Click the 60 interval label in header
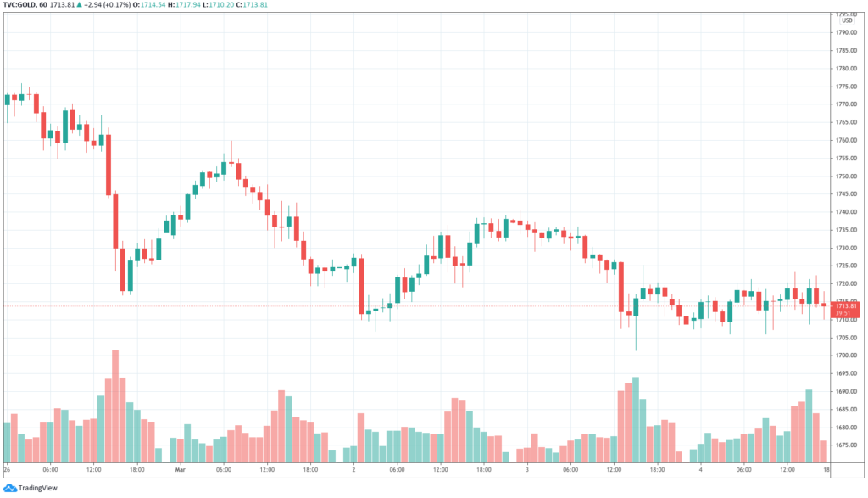Image resolution: width=868 pixels, height=498 pixels. [x=43, y=4]
